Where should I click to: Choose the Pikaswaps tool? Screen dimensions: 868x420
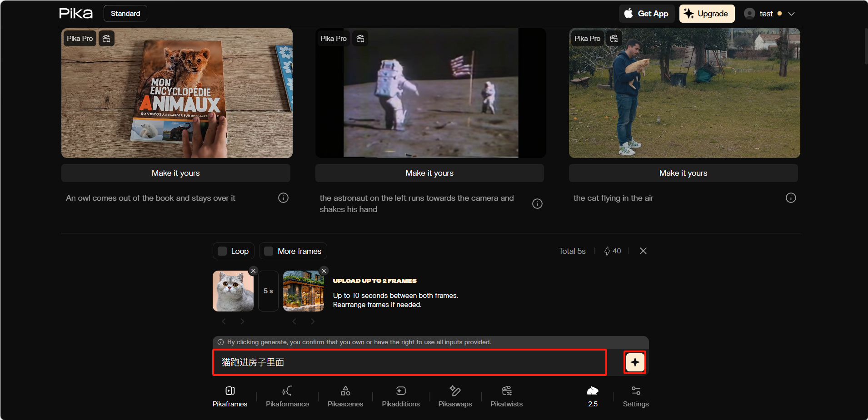point(455,396)
